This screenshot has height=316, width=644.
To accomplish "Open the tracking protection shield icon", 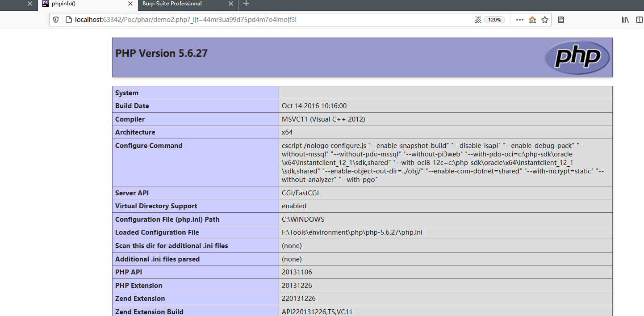I will [x=56, y=20].
